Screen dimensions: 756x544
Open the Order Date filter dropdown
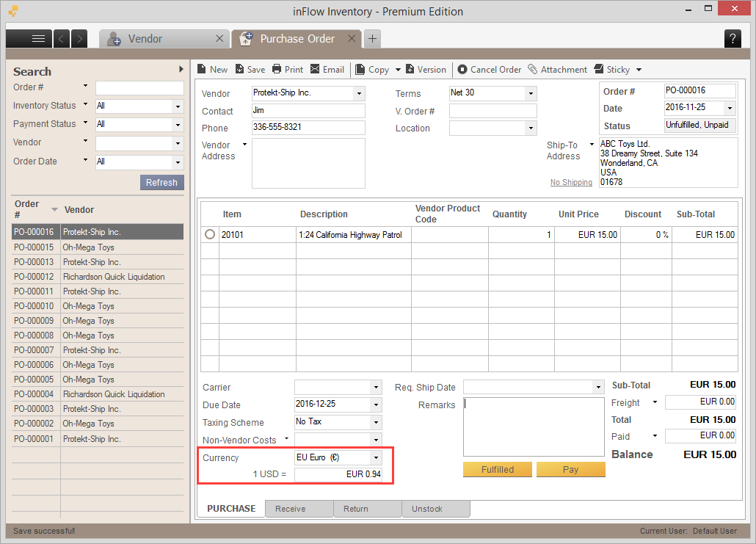coord(178,162)
